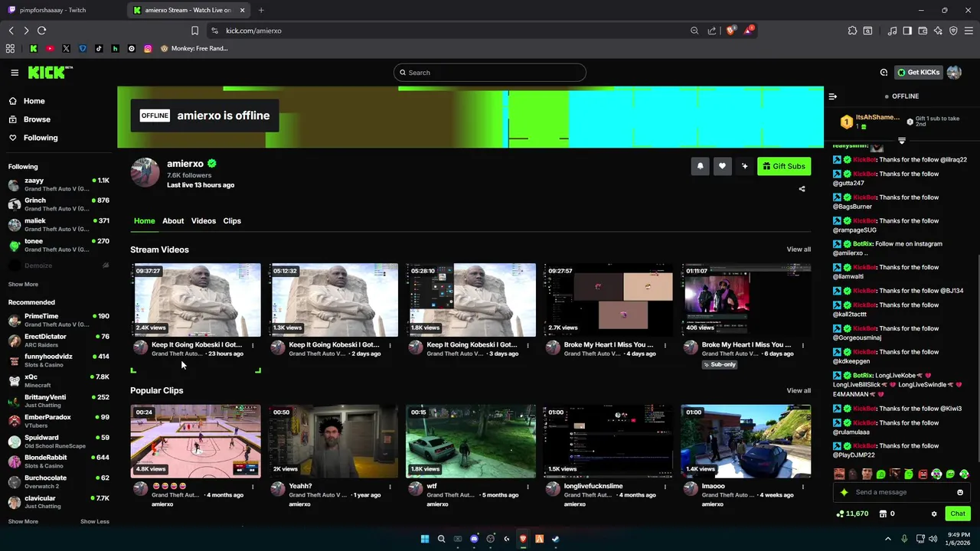This screenshot has width=980, height=551.
Task: Open chat settings gear
Action: coord(934,514)
